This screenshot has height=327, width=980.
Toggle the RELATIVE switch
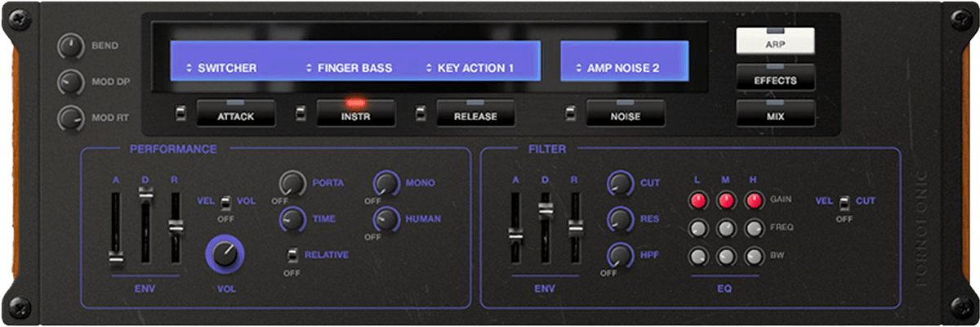[x=292, y=256]
